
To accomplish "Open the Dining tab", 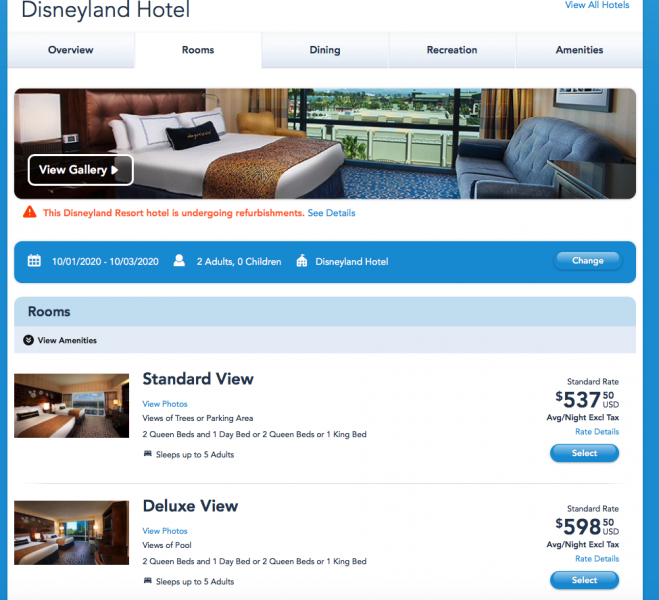I will click(x=325, y=50).
